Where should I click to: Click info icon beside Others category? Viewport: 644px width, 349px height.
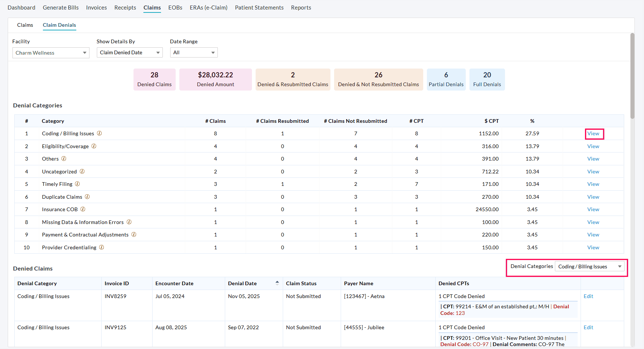pyautogui.click(x=64, y=159)
